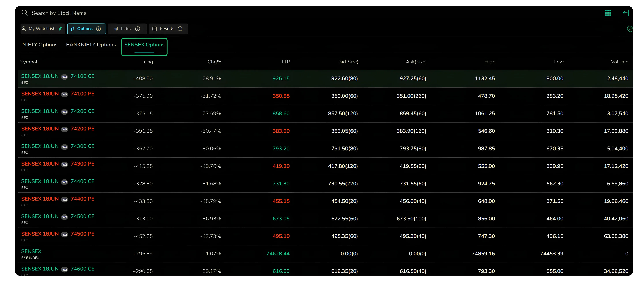Click volume value 63,68,380

coord(616,236)
